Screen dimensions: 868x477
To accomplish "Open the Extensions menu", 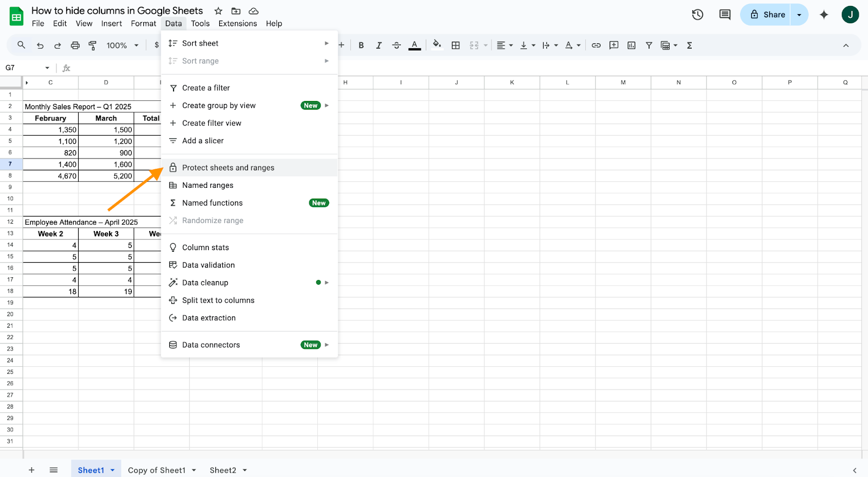I will point(238,23).
